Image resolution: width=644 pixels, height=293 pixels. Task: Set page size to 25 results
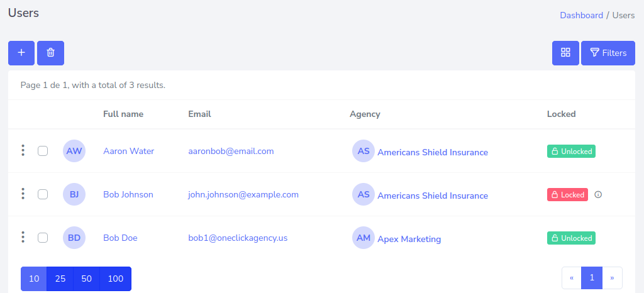pyautogui.click(x=60, y=279)
